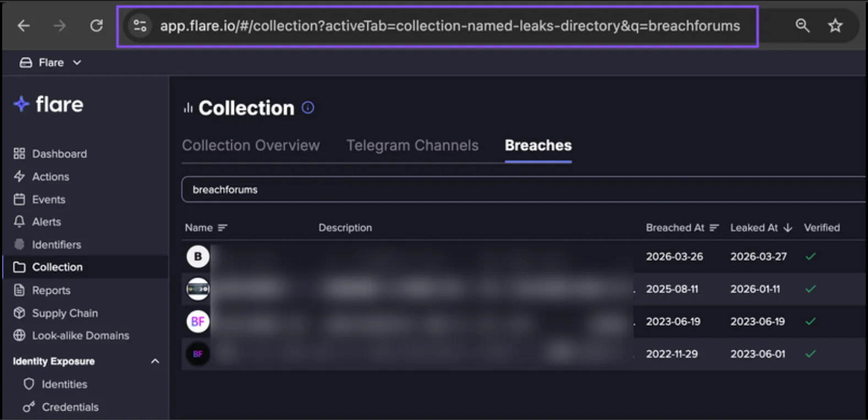Reload the page with the refresh icon
The height and width of the screenshot is (420, 868).
(x=96, y=25)
